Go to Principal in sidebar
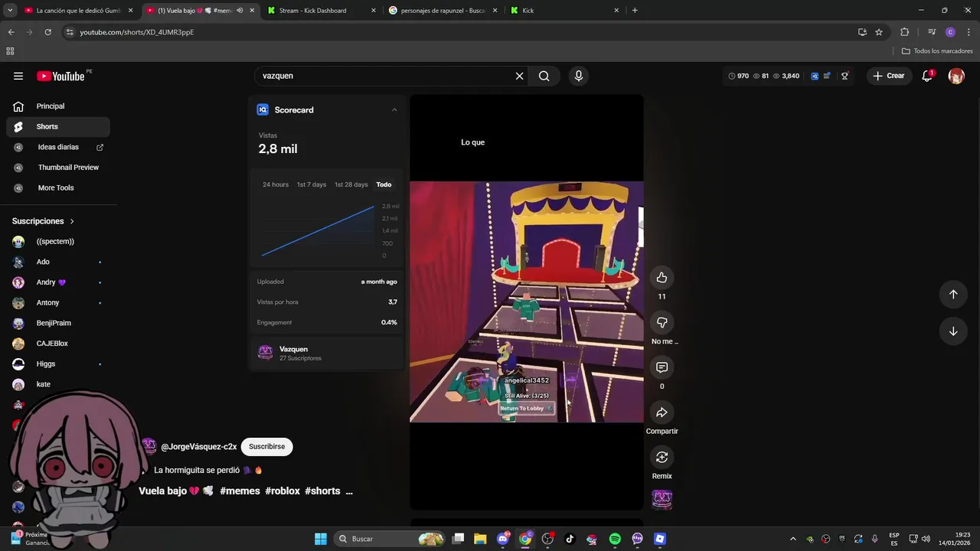Viewport: 980px width, 551px height. [x=58, y=106]
